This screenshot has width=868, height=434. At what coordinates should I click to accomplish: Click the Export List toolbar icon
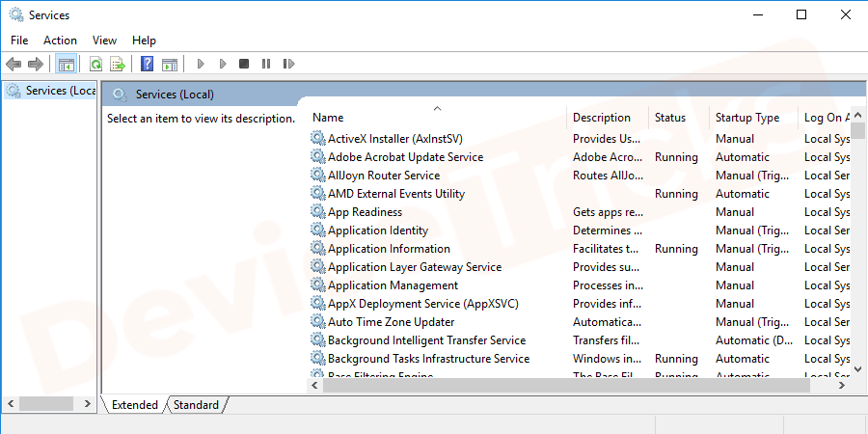118,65
